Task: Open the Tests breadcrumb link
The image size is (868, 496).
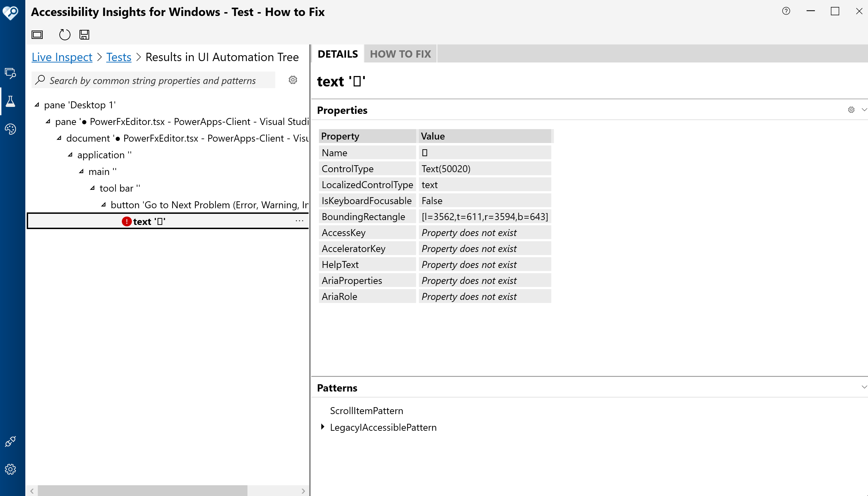Action: [118, 57]
